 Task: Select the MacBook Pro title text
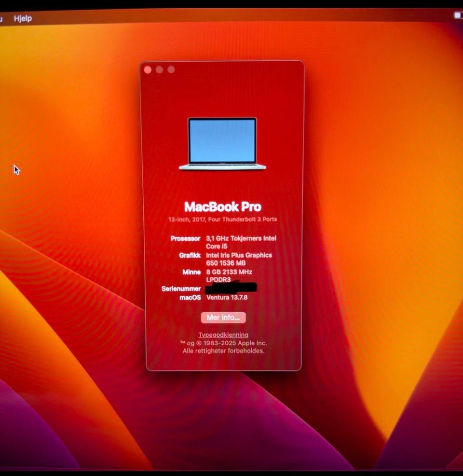(x=223, y=207)
